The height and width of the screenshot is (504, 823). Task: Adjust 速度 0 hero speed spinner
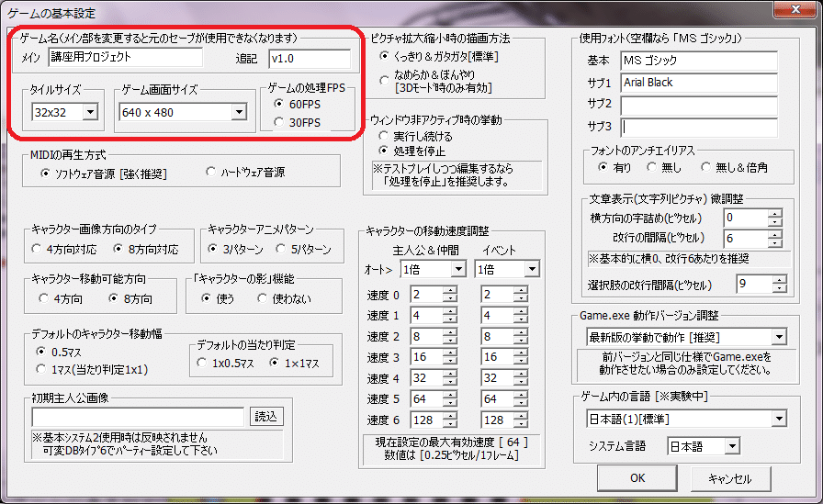pos(450,294)
